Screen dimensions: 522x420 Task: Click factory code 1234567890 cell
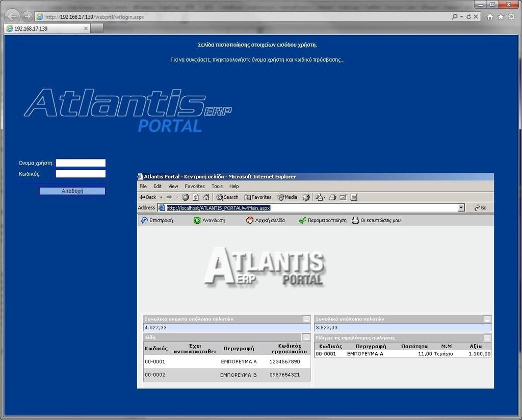pyautogui.click(x=284, y=361)
